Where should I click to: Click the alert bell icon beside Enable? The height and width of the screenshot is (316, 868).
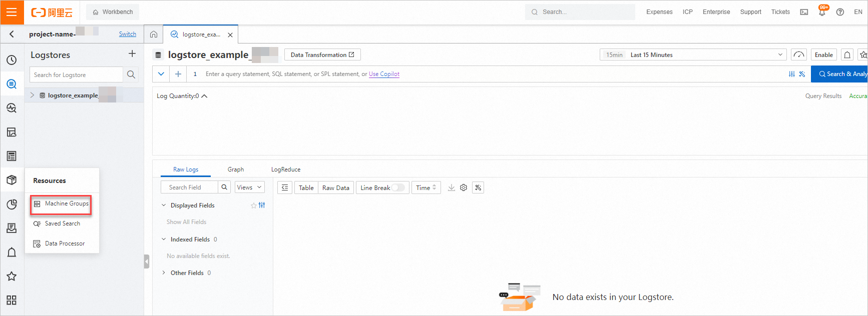tap(847, 55)
